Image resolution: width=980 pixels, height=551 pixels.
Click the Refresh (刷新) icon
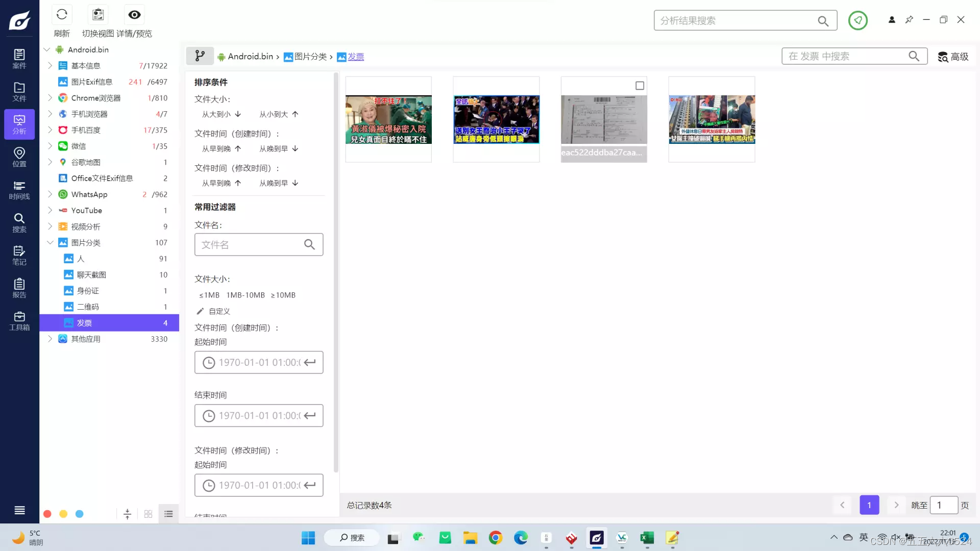tap(62, 15)
